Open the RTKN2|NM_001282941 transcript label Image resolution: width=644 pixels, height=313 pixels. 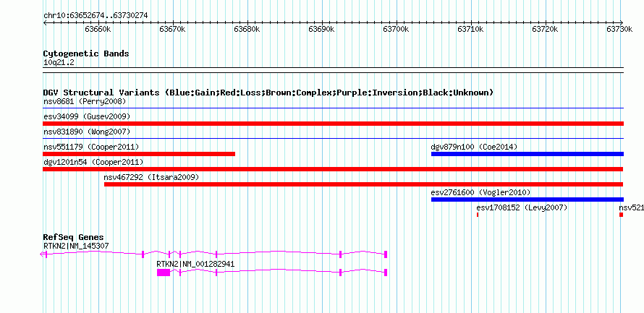click(195, 264)
